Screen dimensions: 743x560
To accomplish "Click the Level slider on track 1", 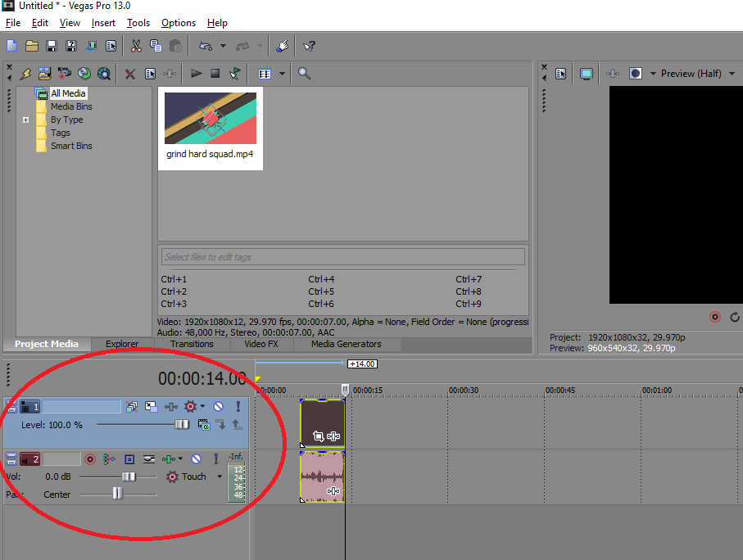I will pyautogui.click(x=180, y=424).
